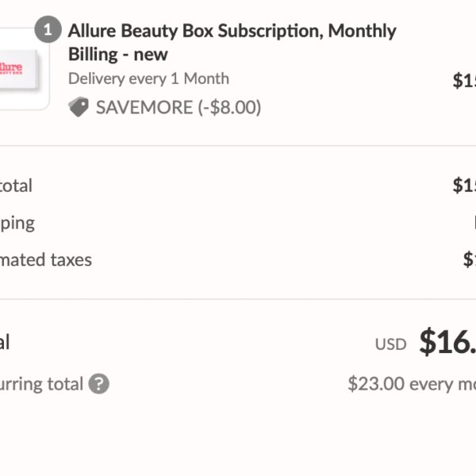The image size is (476, 476).
Task: Click the quantity badge showing 1
Action: pyautogui.click(x=48, y=29)
